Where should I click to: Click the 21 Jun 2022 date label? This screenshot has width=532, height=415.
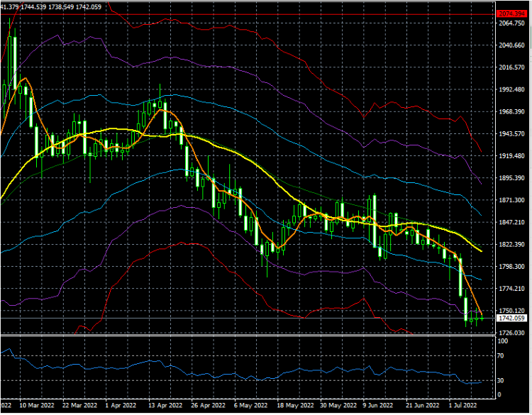[x=423, y=406]
